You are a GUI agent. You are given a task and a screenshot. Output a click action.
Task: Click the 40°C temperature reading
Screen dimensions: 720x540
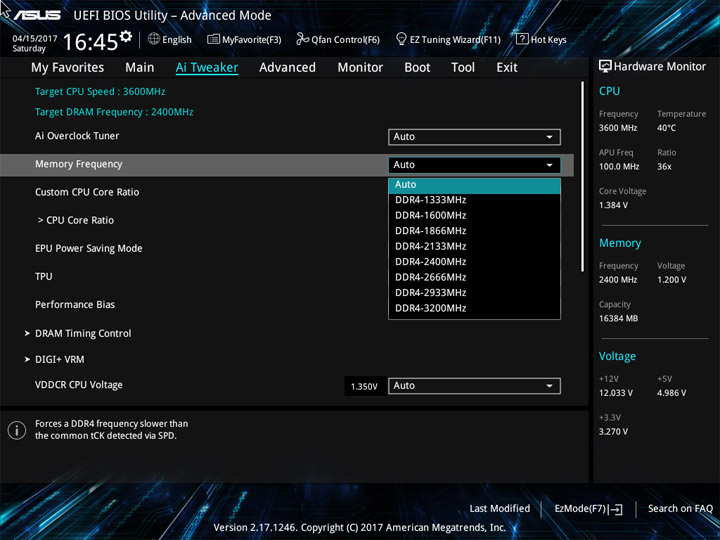[666, 128]
